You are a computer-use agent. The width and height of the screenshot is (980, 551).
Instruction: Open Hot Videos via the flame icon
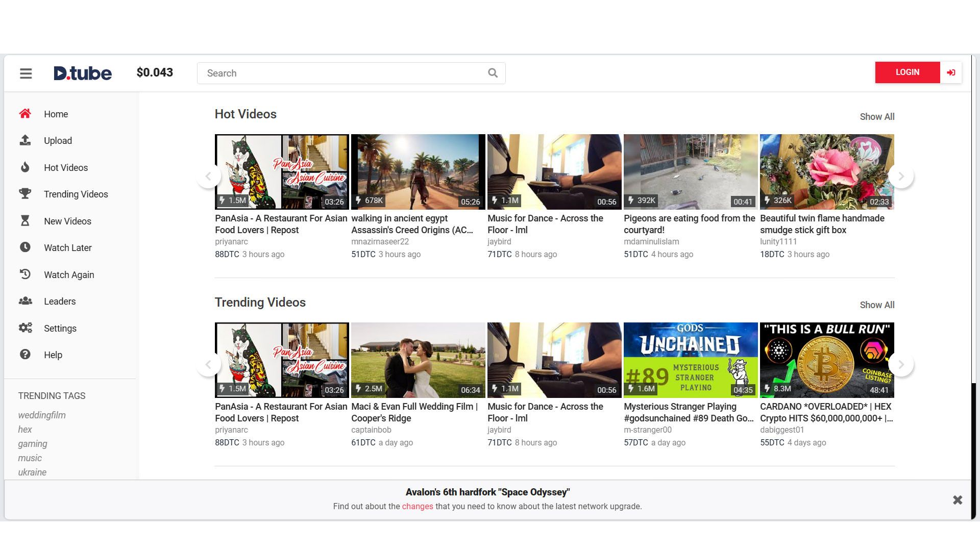pyautogui.click(x=25, y=167)
